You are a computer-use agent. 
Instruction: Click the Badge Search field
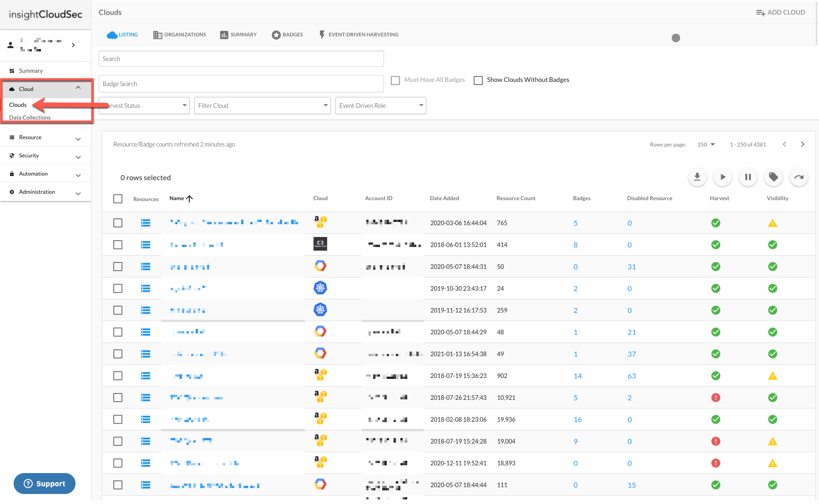241,84
